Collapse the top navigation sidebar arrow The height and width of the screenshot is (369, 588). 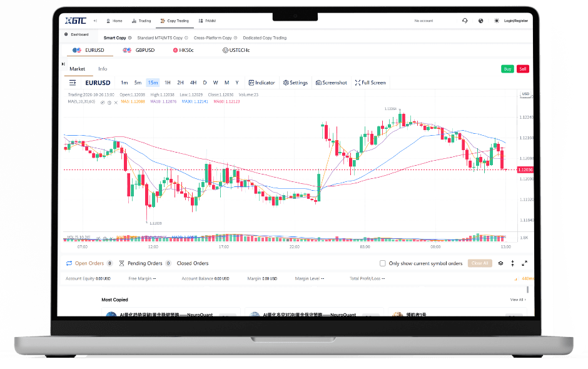95,21
